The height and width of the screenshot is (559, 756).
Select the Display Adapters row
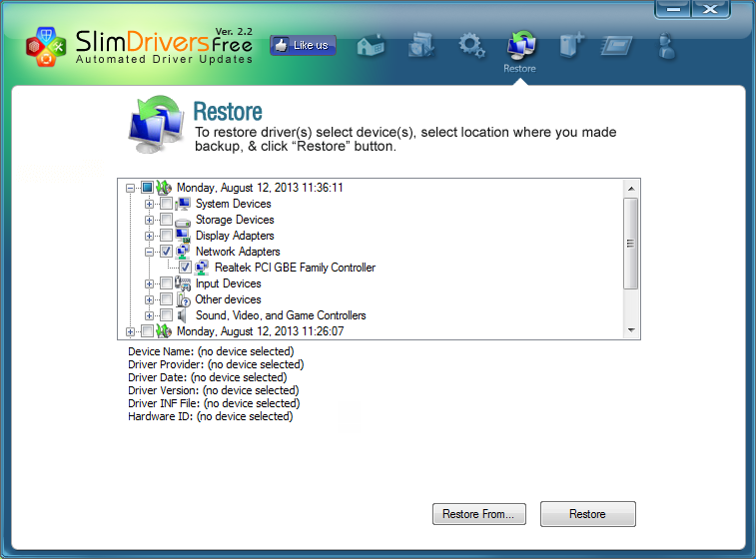coord(235,236)
